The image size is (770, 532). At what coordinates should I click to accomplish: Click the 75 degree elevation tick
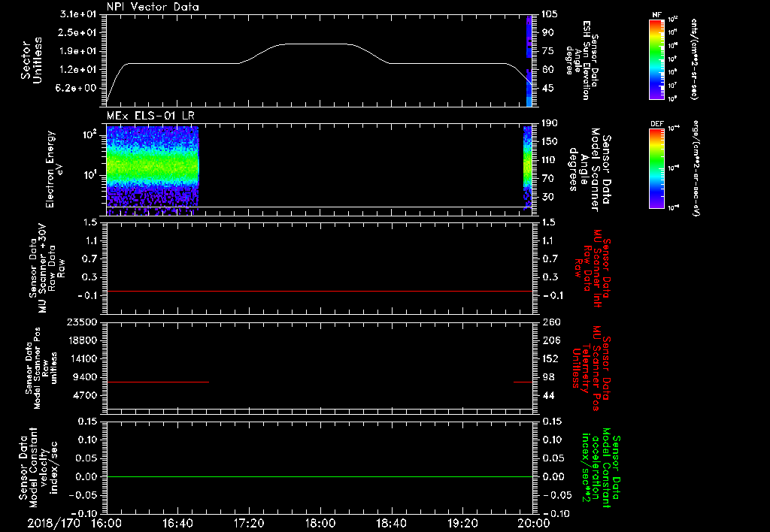pos(547,51)
